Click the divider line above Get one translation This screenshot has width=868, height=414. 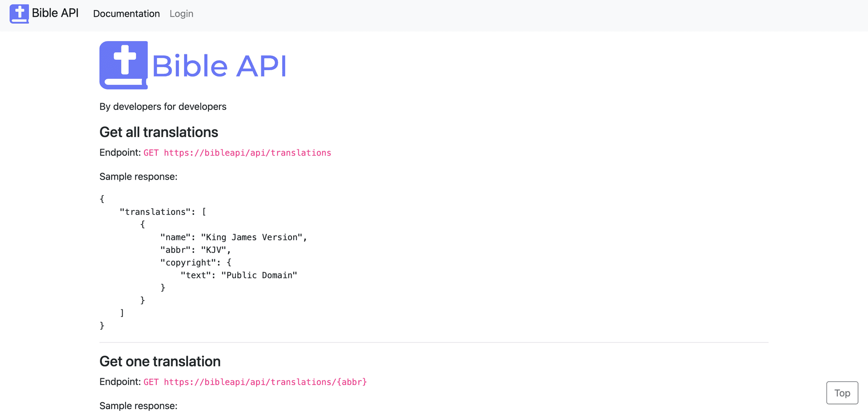(x=434, y=342)
